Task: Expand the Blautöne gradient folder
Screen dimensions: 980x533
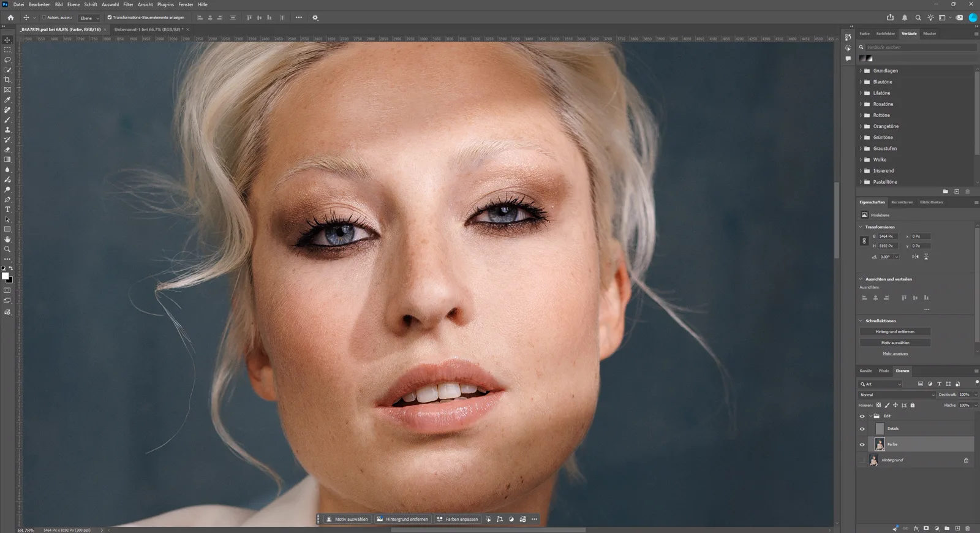Action: (x=861, y=82)
